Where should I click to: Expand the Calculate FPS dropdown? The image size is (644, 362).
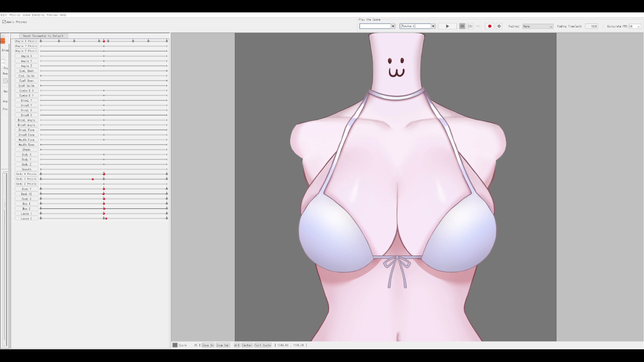click(635, 26)
